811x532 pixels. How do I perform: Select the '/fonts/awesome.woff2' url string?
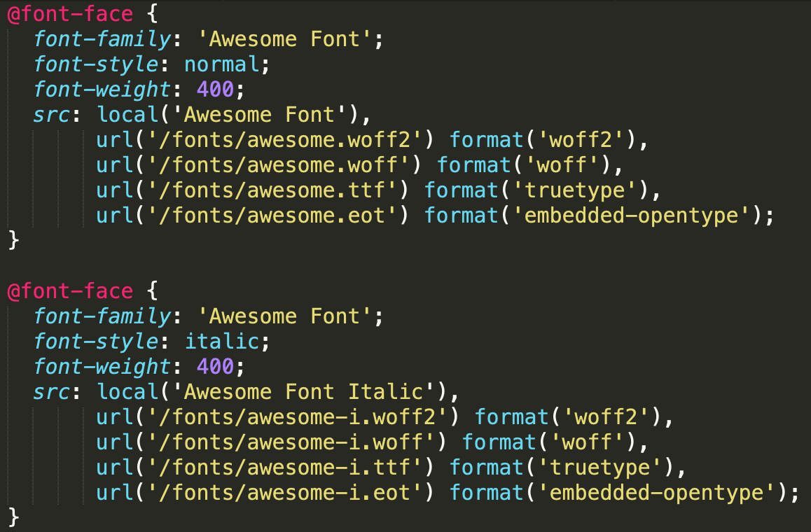tap(286, 140)
